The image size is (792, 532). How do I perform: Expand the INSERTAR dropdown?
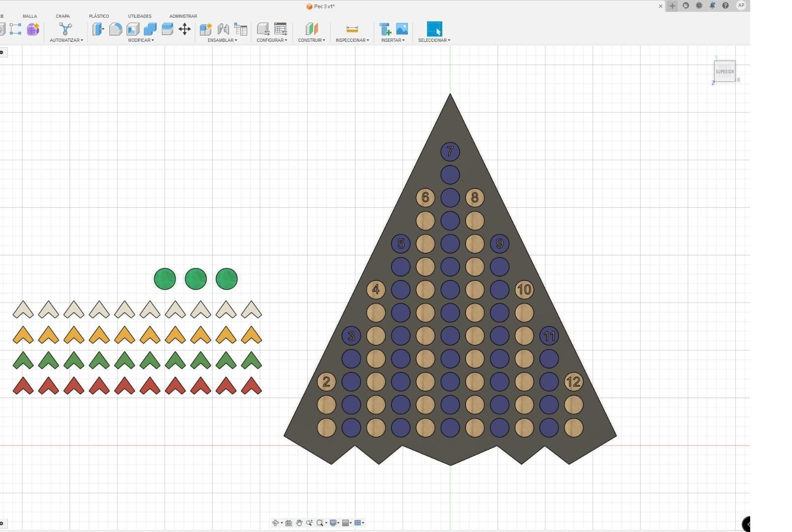393,40
